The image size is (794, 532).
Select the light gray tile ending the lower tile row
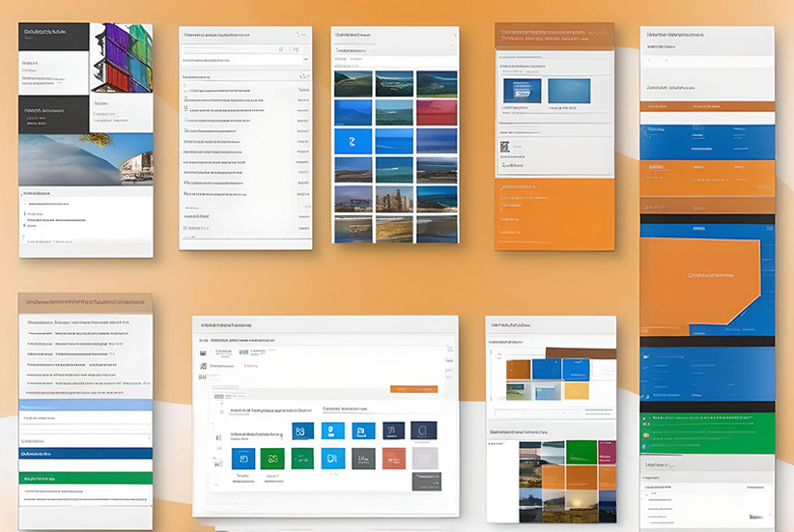(424, 458)
